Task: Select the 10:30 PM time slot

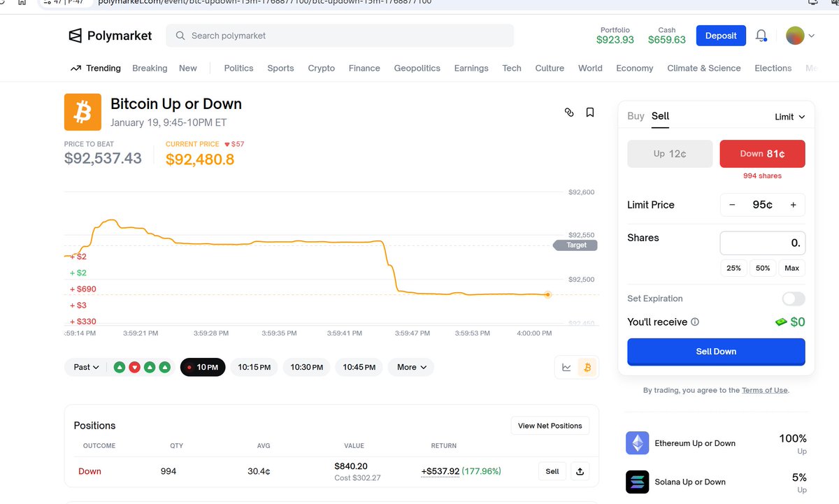Action: (306, 367)
